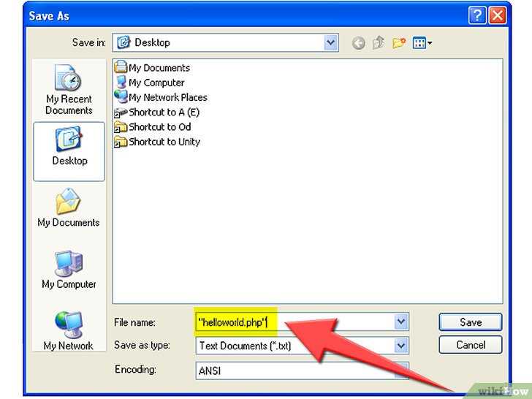Click the Help question mark button
Screen dimensions: 532x399
[x=477, y=15]
